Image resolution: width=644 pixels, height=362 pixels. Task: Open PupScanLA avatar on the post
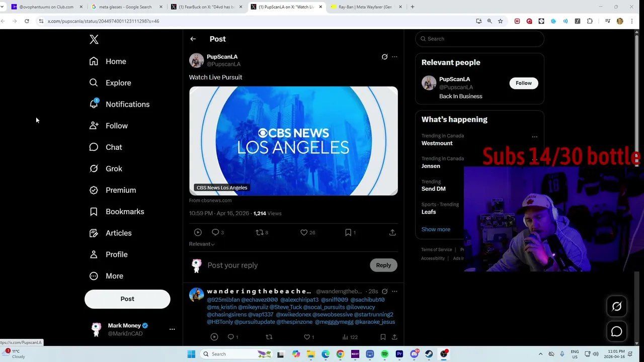196,60
